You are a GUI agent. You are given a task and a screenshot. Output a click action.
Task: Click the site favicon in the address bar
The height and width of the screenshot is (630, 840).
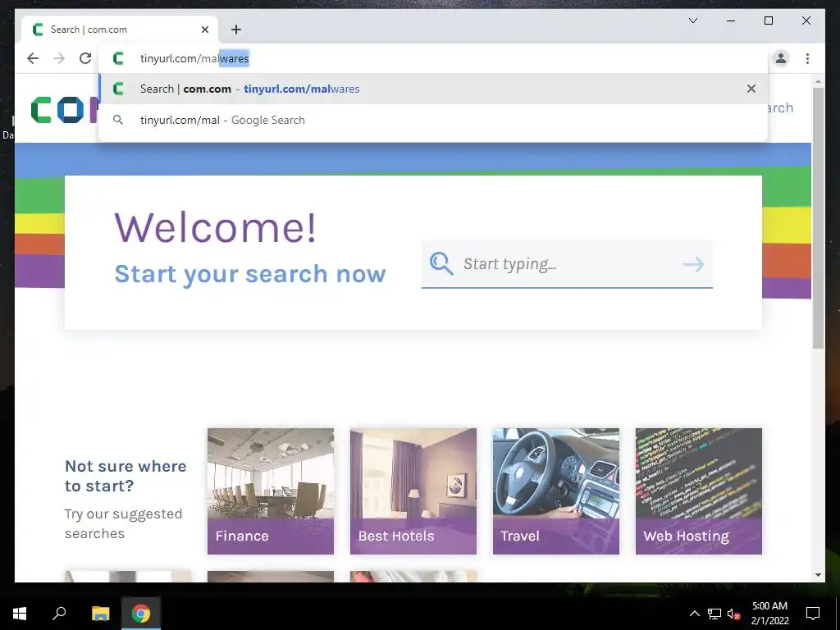pos(118,58)
